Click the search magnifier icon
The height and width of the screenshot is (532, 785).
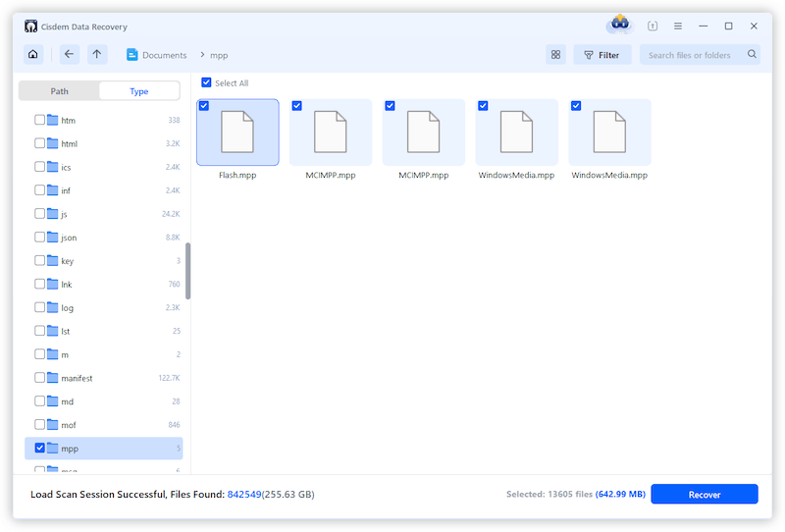pos(752,54)
